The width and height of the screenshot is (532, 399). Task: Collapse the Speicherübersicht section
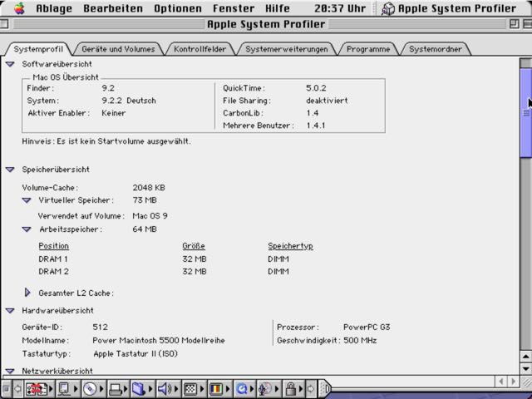10,170
